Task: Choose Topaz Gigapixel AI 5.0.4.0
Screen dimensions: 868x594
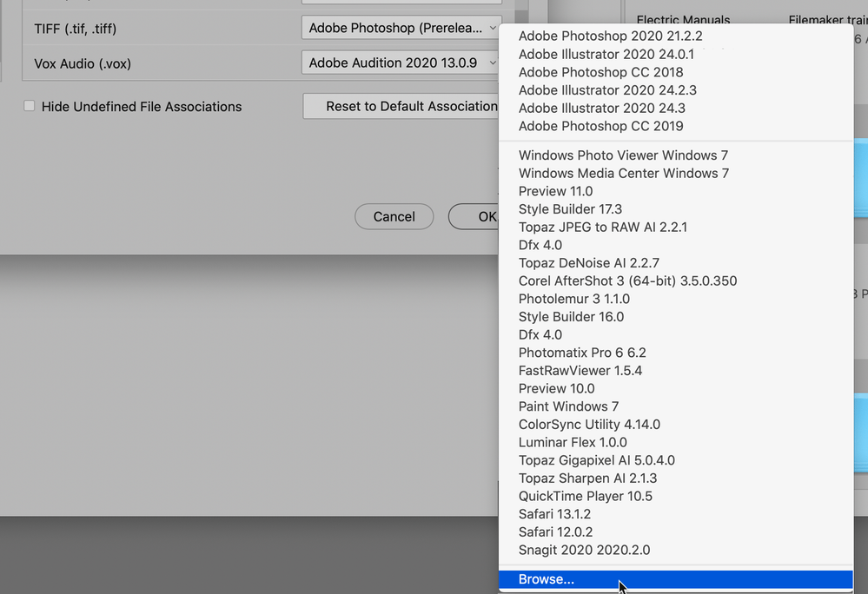Action: click(675, 460)
